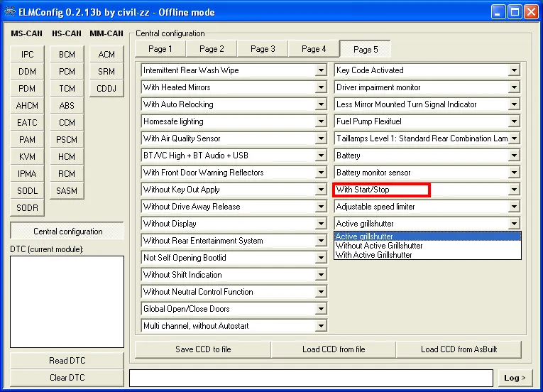
Task: Click the BCM module button
Action: coord(67,55)
